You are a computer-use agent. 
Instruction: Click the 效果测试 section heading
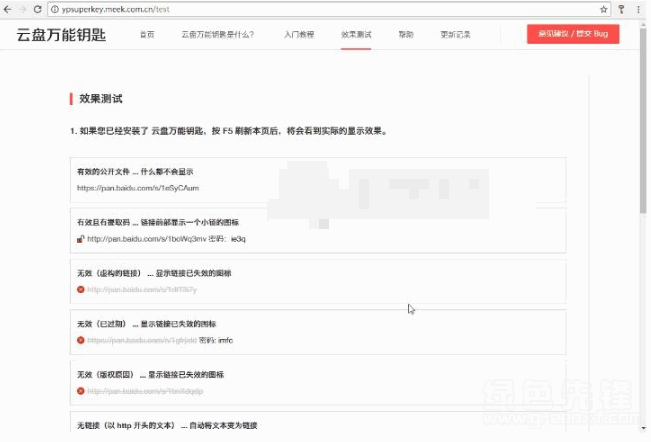pyautogui.click(x=100, y=99)
